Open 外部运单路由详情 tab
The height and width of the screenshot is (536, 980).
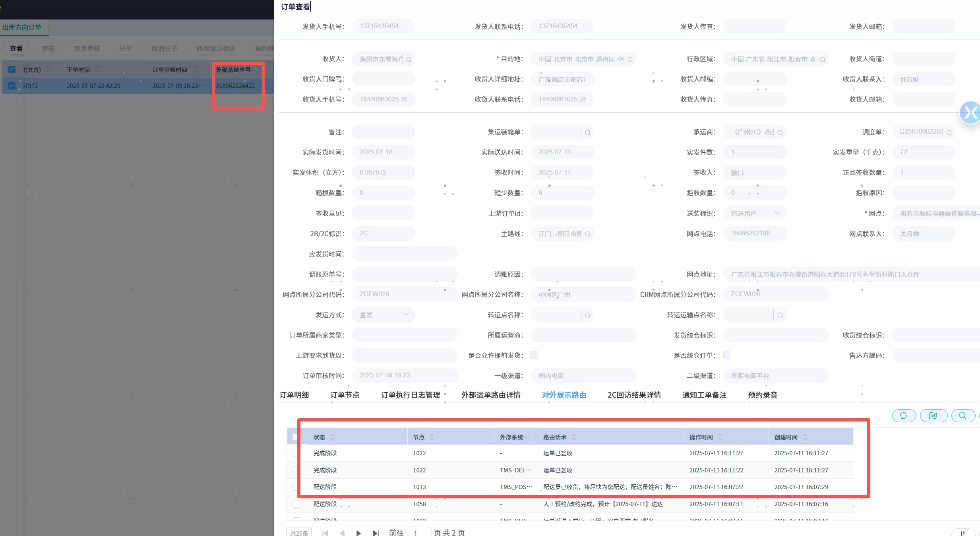[x=491, y=395]
